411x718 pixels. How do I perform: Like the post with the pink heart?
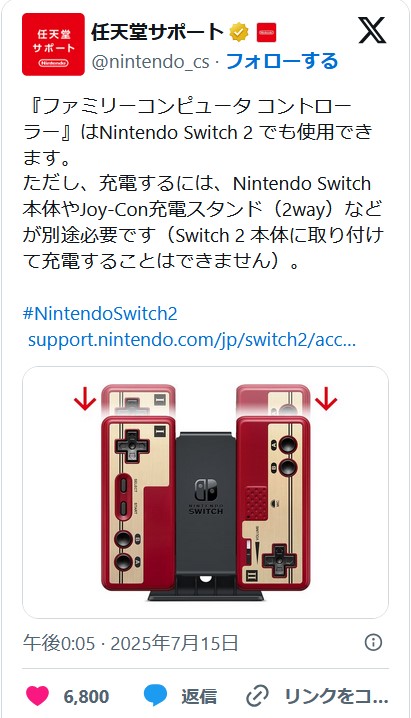pos(37,696)
